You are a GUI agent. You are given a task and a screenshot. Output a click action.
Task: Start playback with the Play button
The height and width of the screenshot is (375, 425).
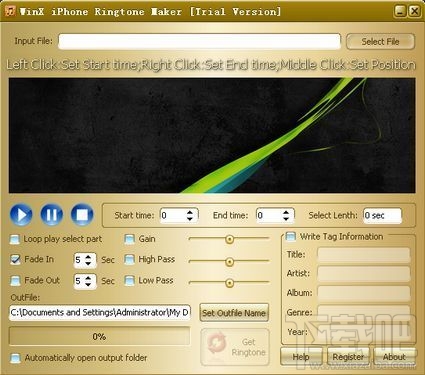[21, 215]
